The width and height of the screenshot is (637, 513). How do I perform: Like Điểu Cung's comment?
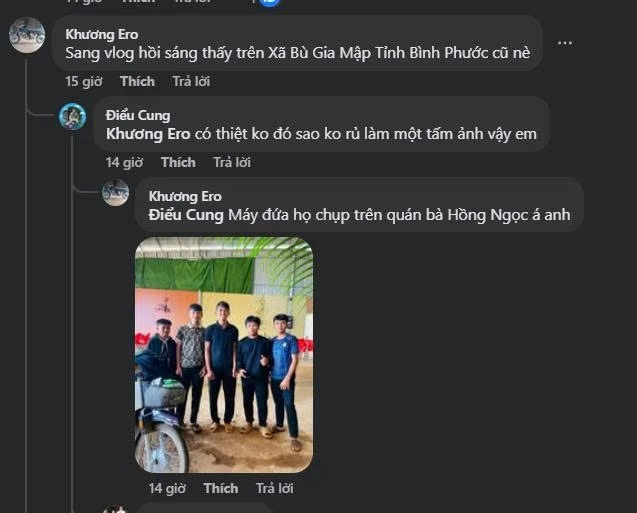click(x=178, y=162)
